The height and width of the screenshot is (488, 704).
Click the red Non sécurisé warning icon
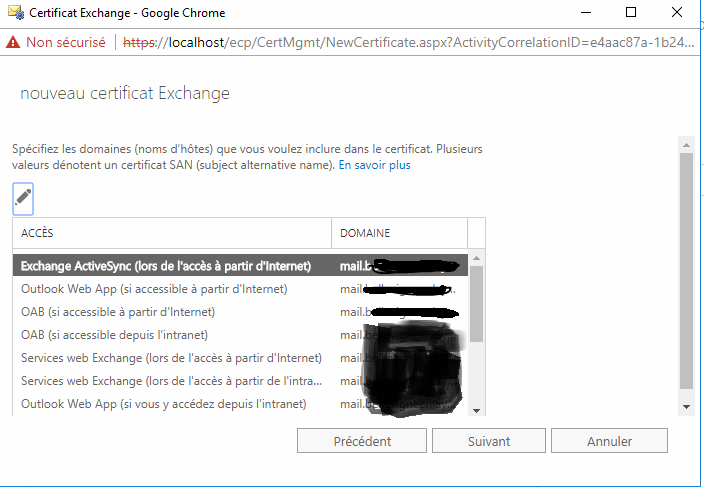(x=13, y=43)
